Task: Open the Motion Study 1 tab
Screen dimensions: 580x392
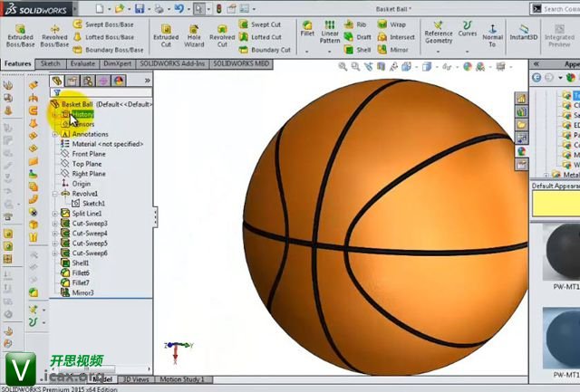Action: pyautogui.click(x=181, y=379)
